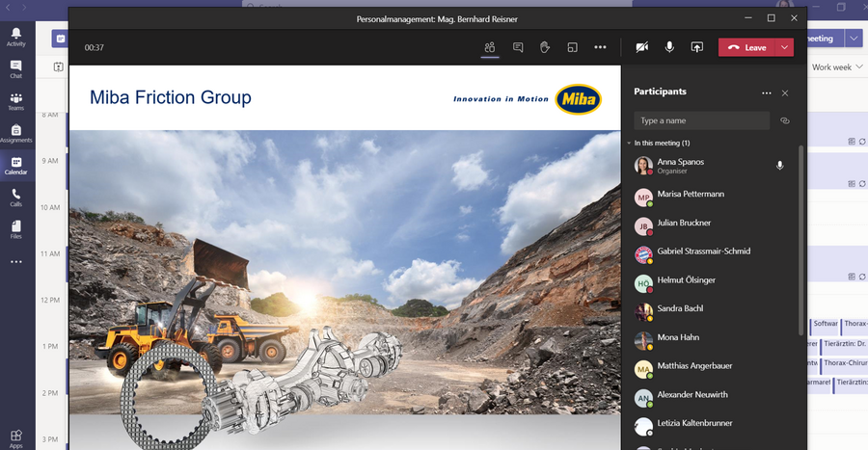This screenshot has width=868, height=450.
Task: Select participant Letizia Kaltenbrunner
Action: (x=712, y=426)
